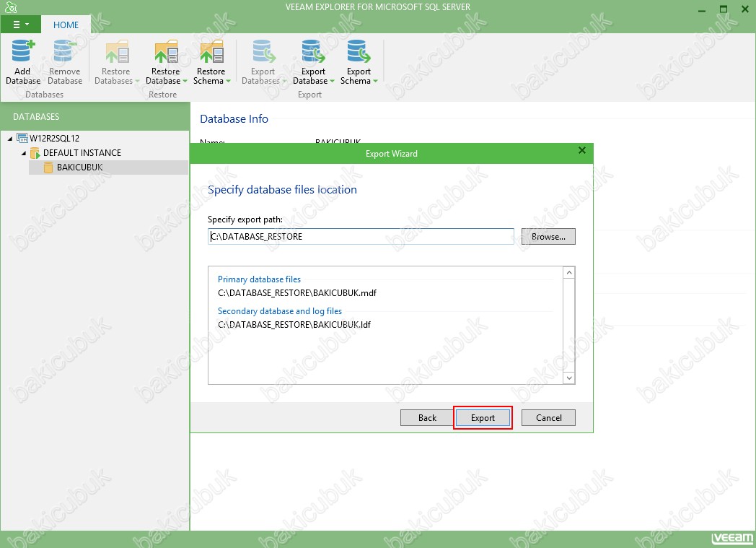Click the Veeam application logo icon
Image resolution: width=756 pixels, height=548 pixels.
[10, 7]
